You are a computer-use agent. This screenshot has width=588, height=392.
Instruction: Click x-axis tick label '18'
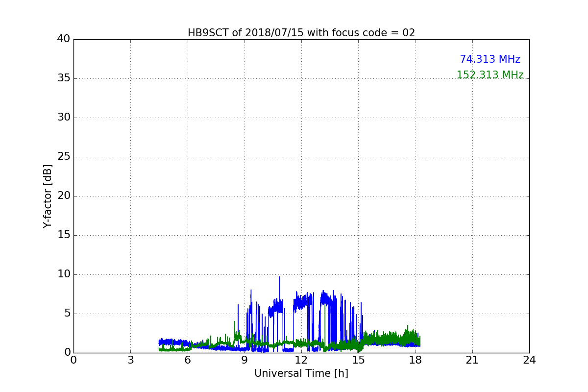(x=416, y=360)
